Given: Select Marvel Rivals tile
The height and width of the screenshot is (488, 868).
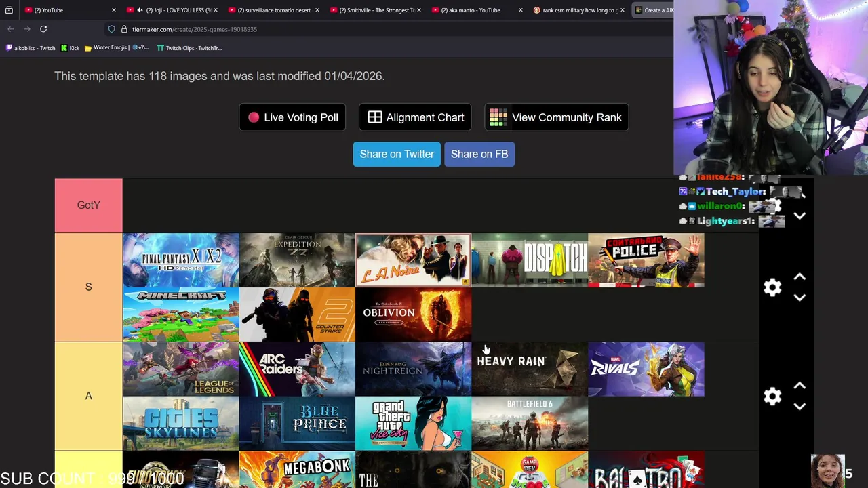Looking at the screenshot, I should coord(646,369).
